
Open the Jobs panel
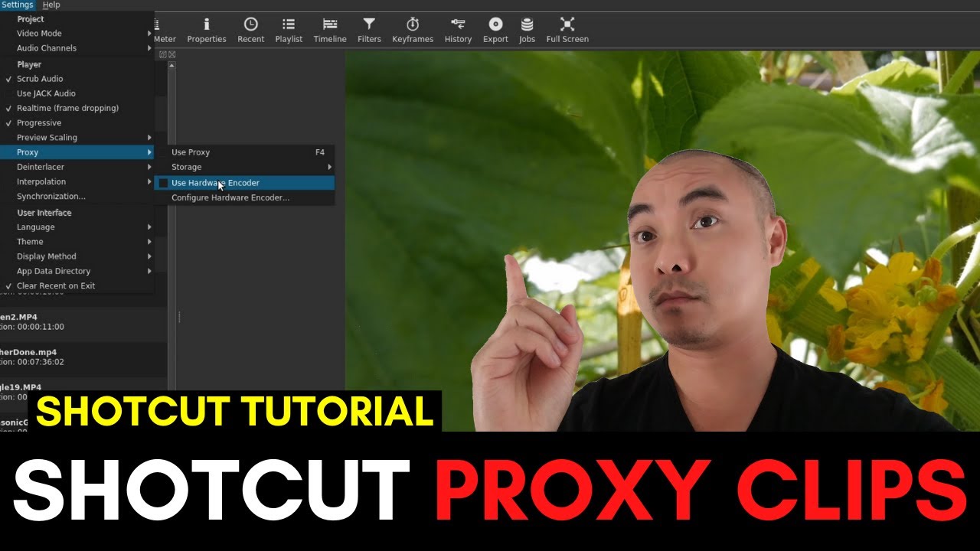click(x=527, y=31)
